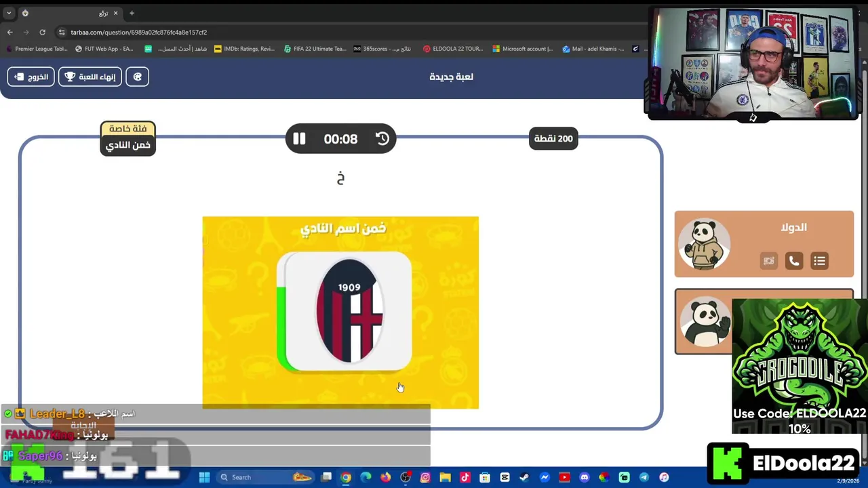View site information icon in address bar
This screenshot has height=488, width=868.
tap(62, 32)
